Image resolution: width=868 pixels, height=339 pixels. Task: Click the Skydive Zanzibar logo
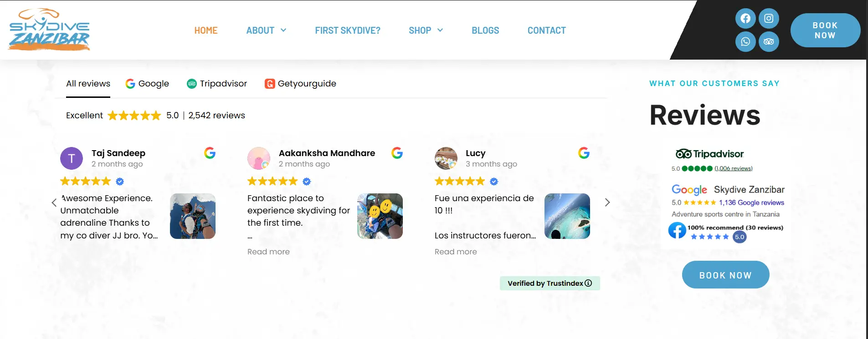(x=49, y=29)
